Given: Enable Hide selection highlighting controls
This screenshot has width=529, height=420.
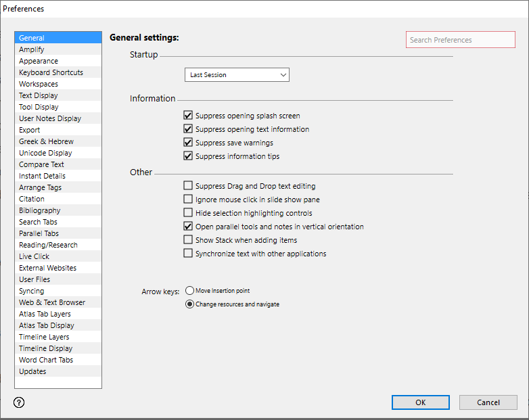Looking at the screenshot, I should click(x=188, y=213).
